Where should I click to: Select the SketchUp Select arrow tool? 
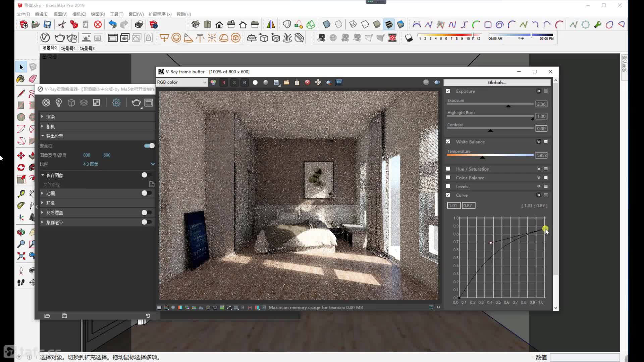tap(21, 67)
